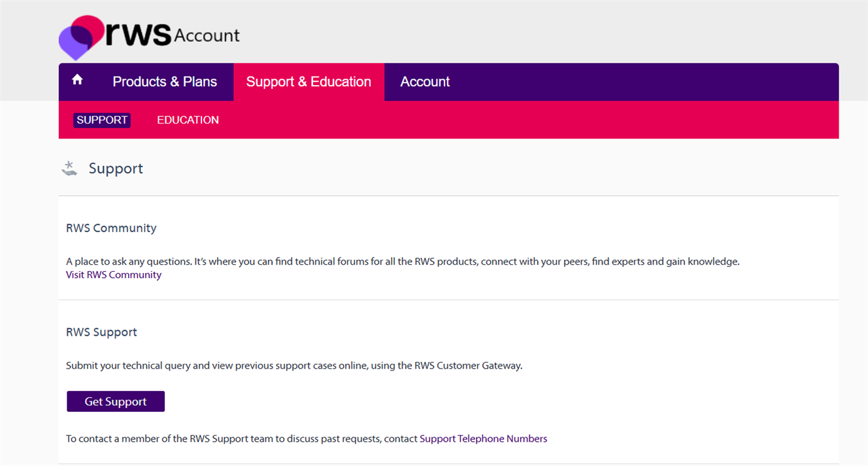This screenshot has height=466, width=868.
Task: Switch to the SUPPORT sub-tab
Action: pos(102,120)
